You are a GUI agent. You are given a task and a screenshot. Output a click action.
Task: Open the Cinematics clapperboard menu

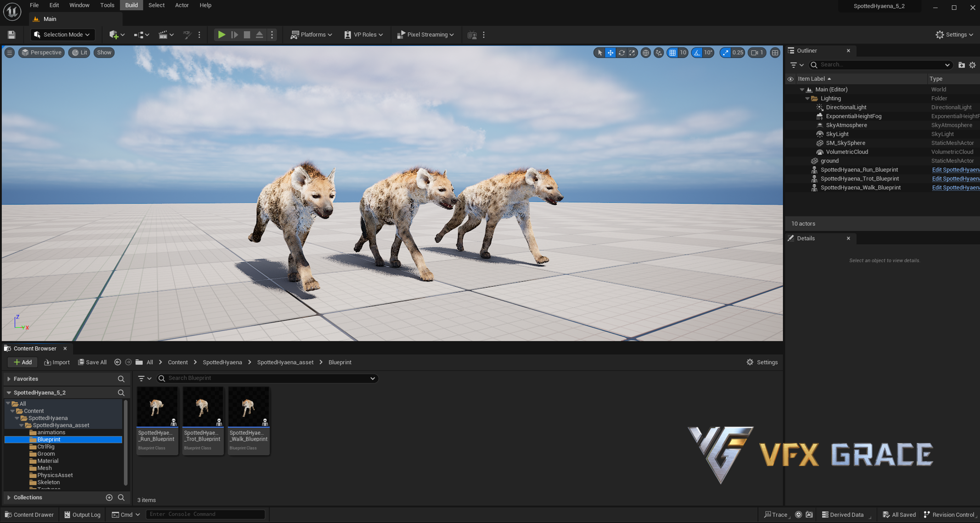166,34
